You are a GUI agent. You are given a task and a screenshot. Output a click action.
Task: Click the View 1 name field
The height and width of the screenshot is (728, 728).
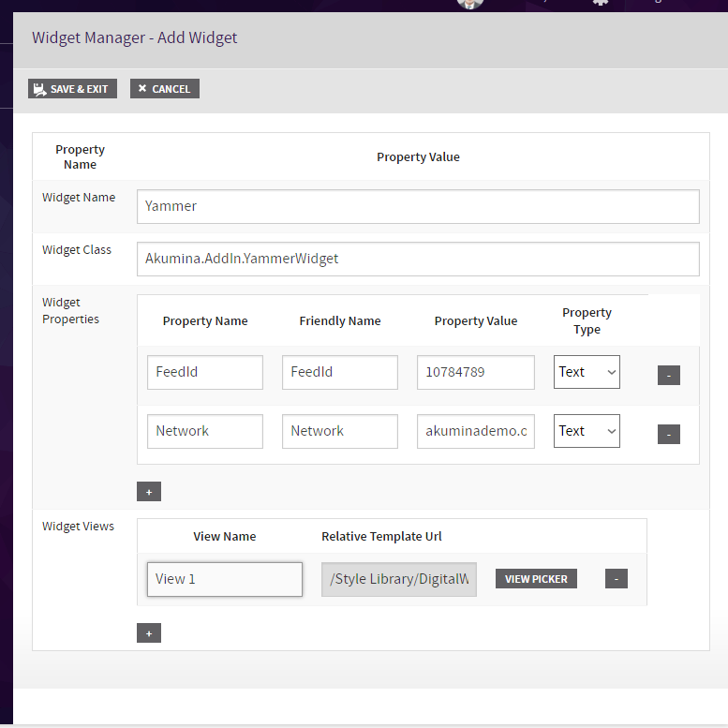click(224, 579)
